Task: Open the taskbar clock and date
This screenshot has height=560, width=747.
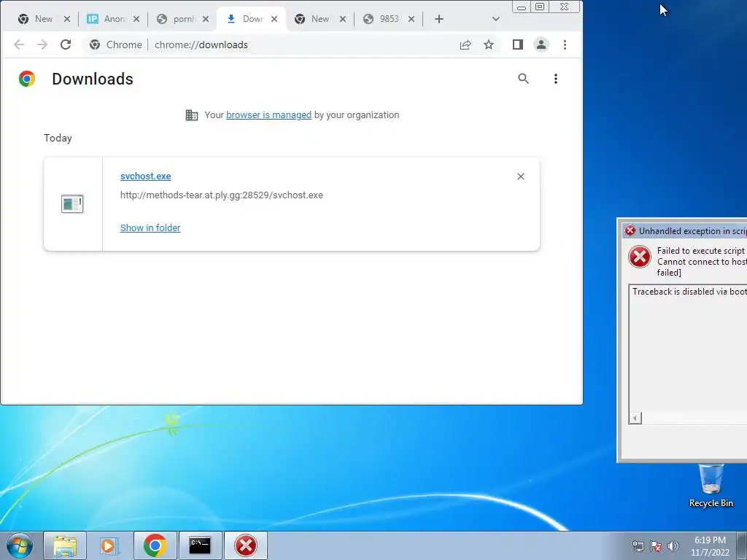Action: pyautogui.click(x=710, y=546)
